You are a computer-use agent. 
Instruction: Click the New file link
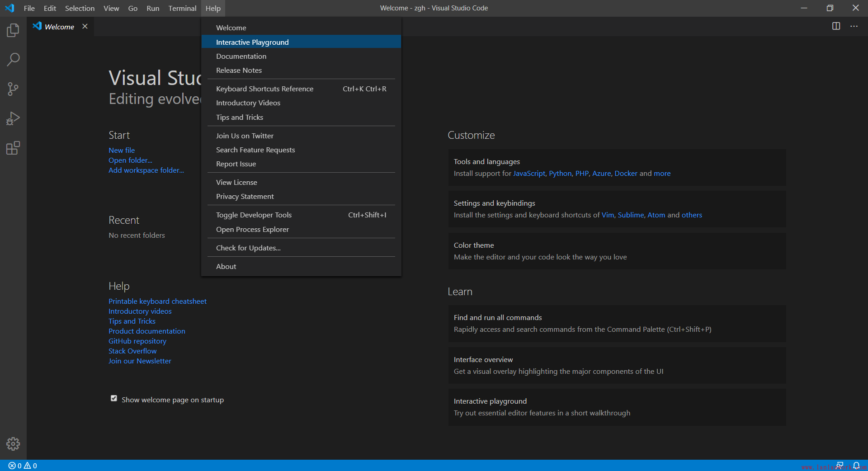pos(122,150)
